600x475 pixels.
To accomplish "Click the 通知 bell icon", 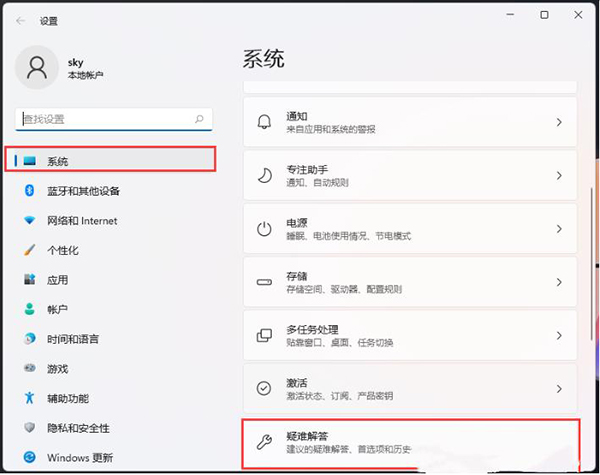I will coord(264,122).
